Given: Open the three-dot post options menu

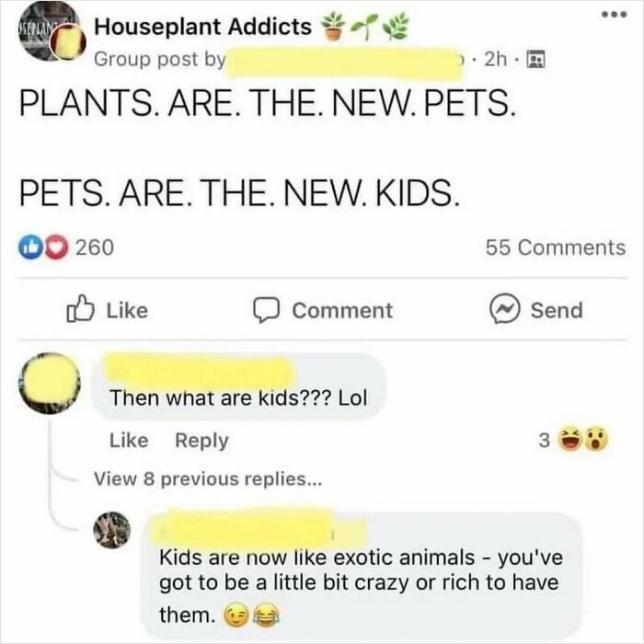Looking at the screenshot, I should (x=615, y=15).
